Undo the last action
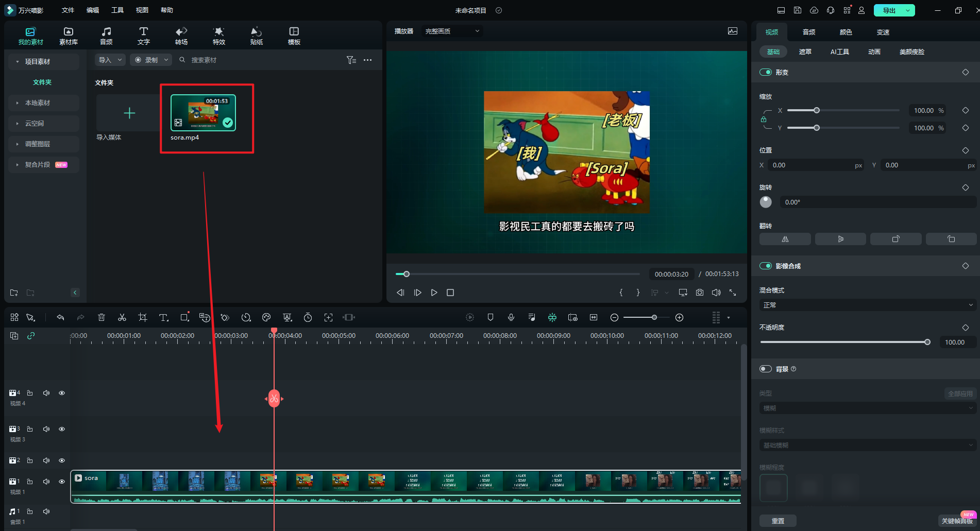This screenshot has width=980, height=531. pyautogui.click(x=60, y=317)
